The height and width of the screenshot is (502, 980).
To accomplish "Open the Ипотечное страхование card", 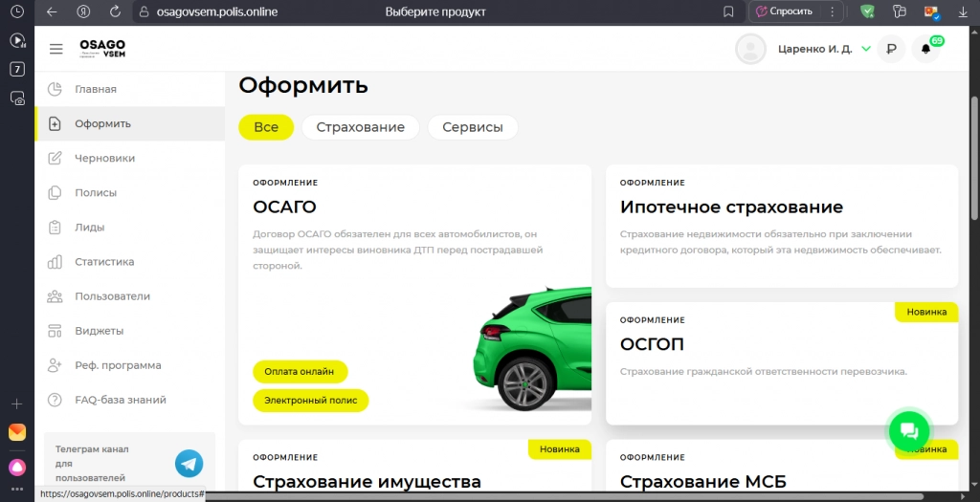I will pyautogui.click(x=781, y=226).
